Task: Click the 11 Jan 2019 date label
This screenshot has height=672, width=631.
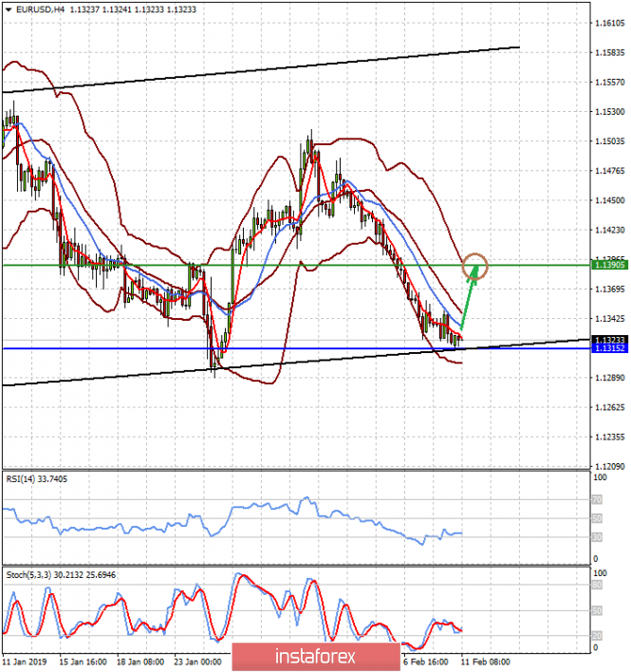Action: 26,661
